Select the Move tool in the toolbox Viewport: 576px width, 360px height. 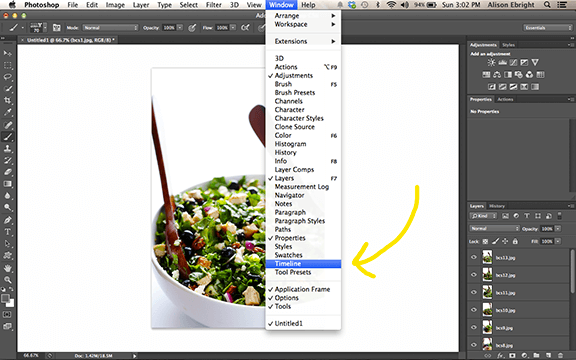point(7,53)
